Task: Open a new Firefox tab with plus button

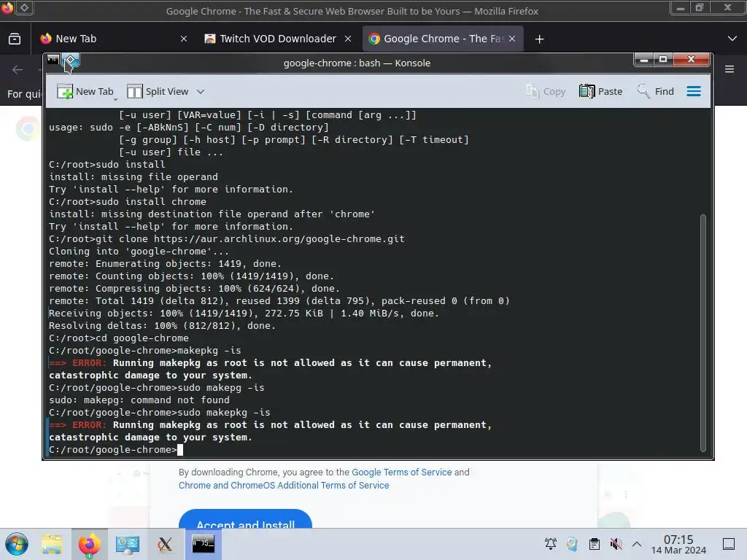Action: coord(539,39)
